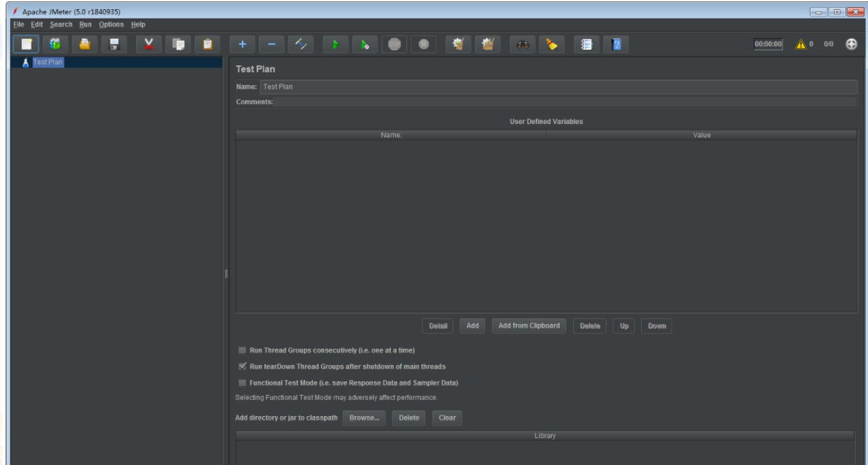
Task: Open the Function Helper dialog icon
Action: click(586, 44)
